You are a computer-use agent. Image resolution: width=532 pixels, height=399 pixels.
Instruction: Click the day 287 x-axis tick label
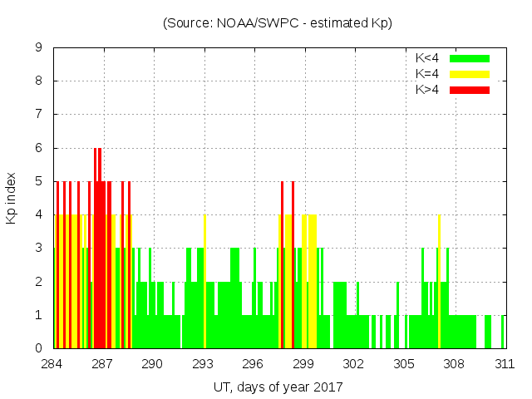[x=102, y=364]
